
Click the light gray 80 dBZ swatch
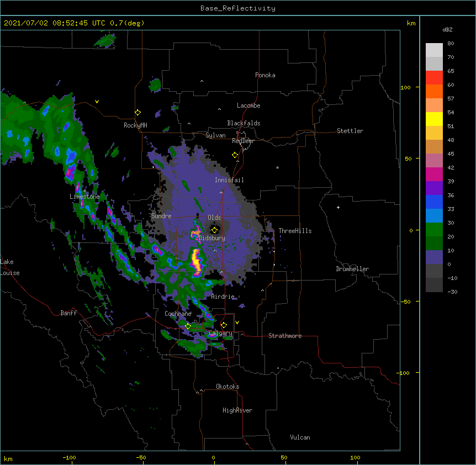point(434,50)
